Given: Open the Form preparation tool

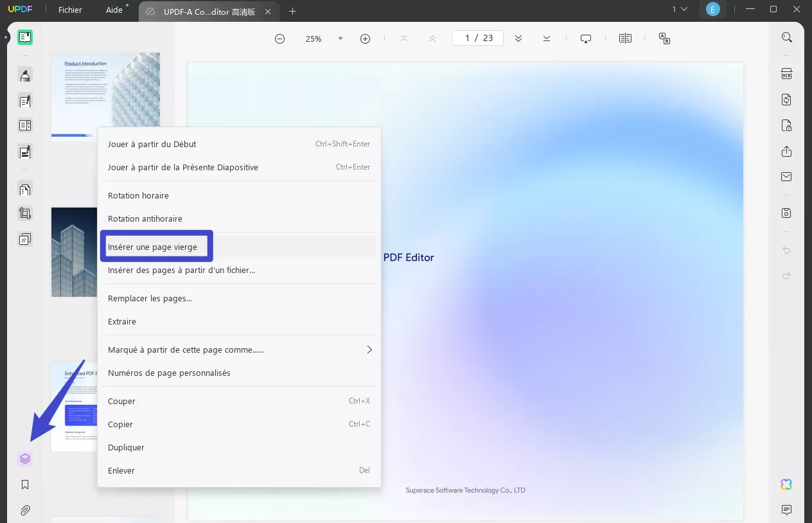Looking at the screenshot, I should (x=25, y=125).
